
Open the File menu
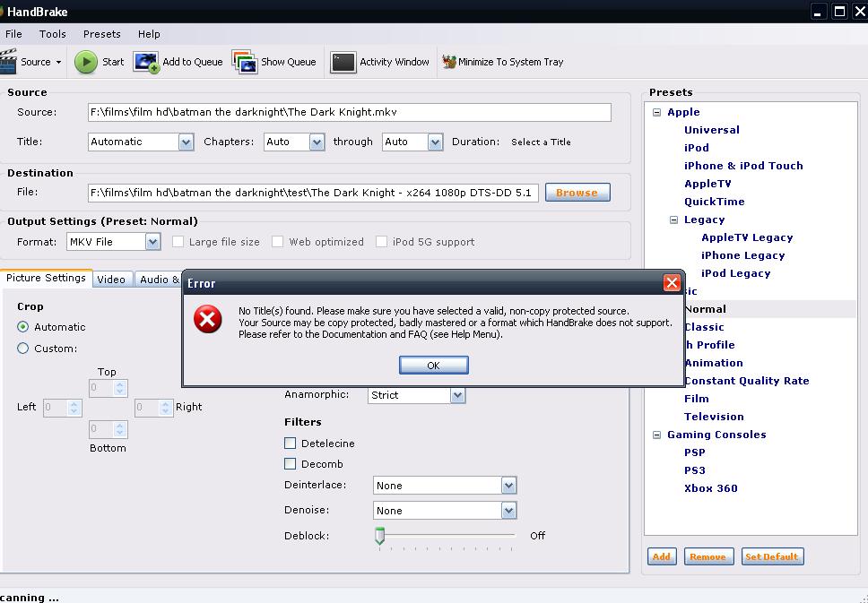point(13,34)
